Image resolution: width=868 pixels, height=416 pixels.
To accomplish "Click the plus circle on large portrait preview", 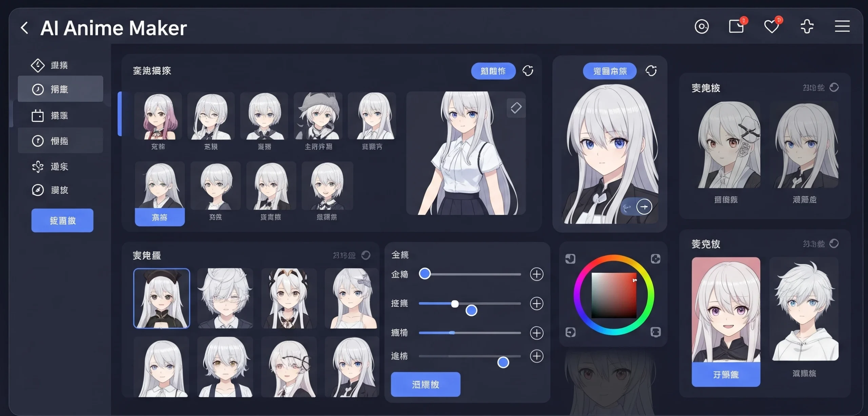I will (644, 207).
